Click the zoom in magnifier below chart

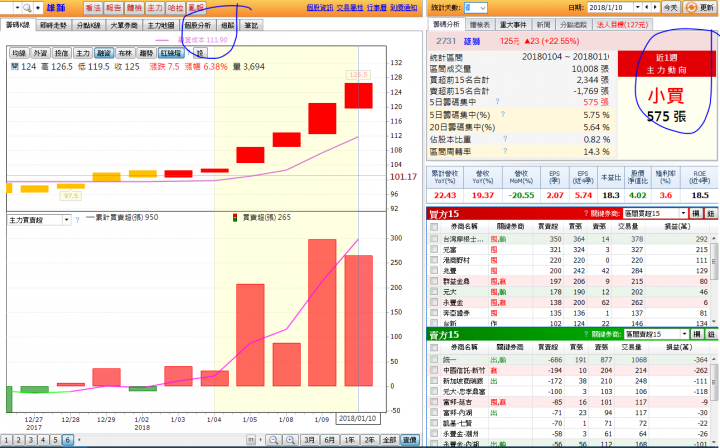pos(290,440)
